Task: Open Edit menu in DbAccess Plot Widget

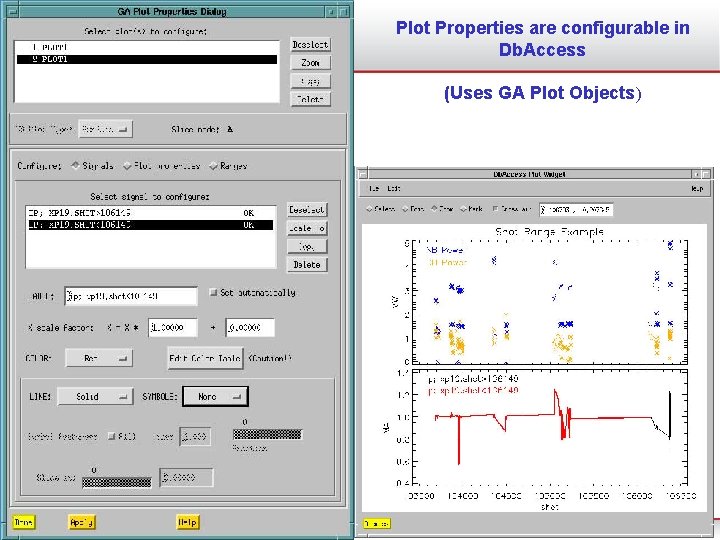Action: coord(394,189)
